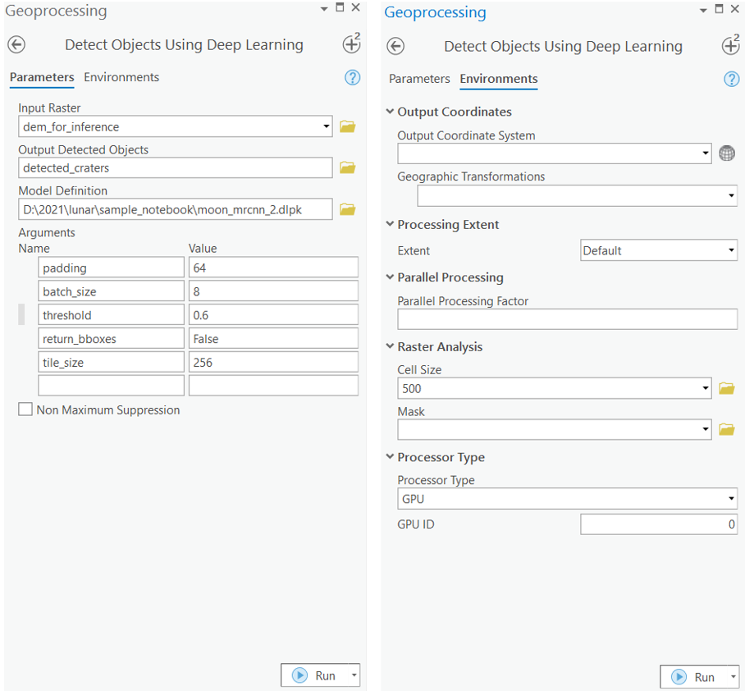Enable Non Maximum Suppression checkbox
The width and height of the screenshot is (745, 700).
pos(25,409)
